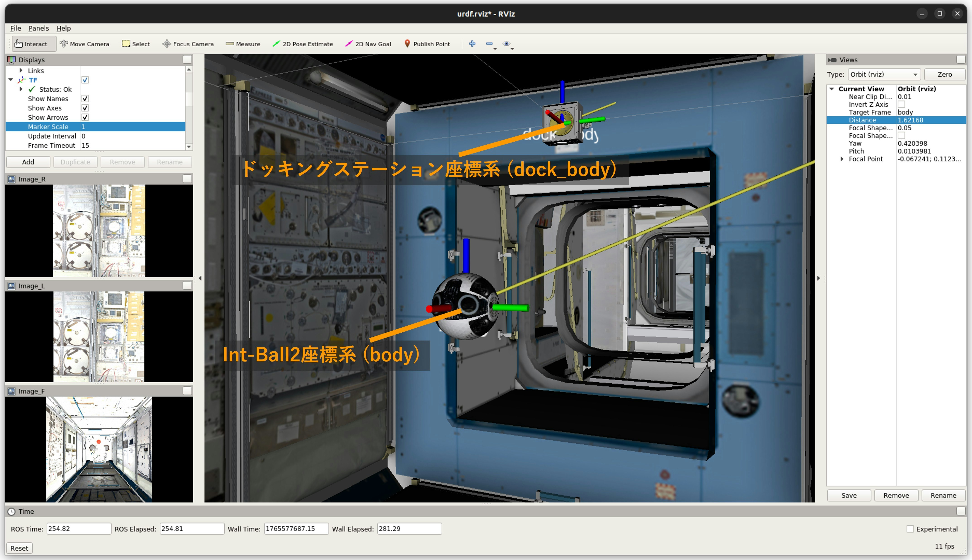Click the blue plus add-tool icon
972x560 pixels.
(x=472, y=43)
